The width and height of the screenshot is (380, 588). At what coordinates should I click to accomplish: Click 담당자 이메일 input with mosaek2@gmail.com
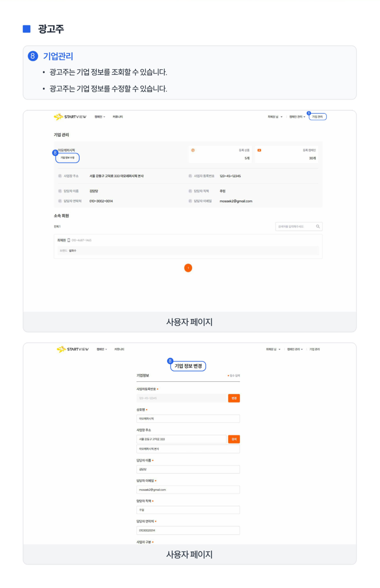click(x=188, y=490)
